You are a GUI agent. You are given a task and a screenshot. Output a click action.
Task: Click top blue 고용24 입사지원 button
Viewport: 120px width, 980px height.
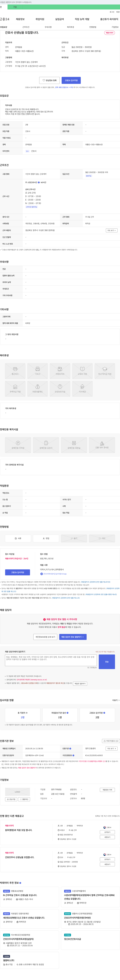click(x=71, y=80)
